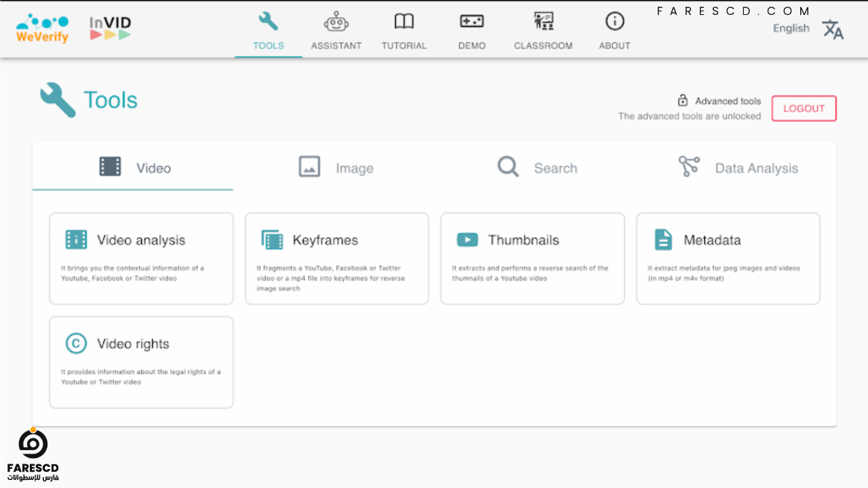Click the Data Analysis graph icon

coord(689,166)
